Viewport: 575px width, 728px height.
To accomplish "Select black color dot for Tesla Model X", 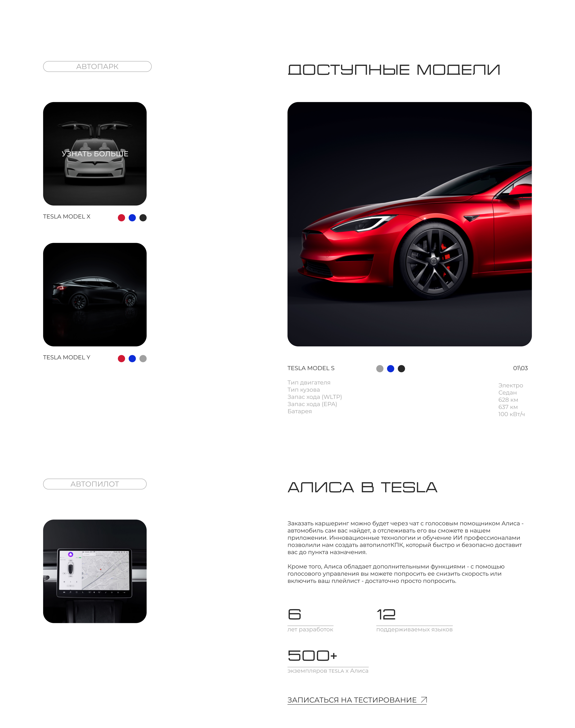I will (143, 218).
